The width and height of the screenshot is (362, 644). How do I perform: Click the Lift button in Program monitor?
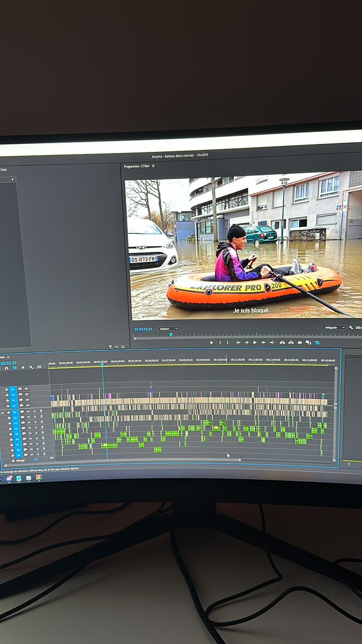pyautogui.click(x=282, y=342)
